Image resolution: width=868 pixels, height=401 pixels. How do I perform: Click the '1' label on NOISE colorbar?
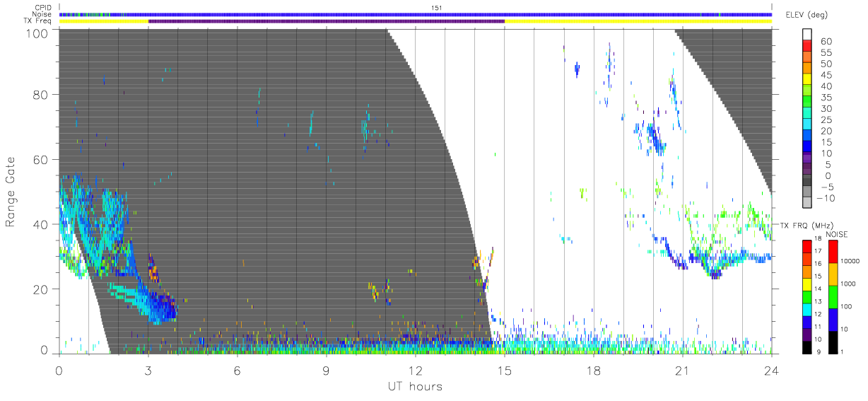pyautogui.click(x=842, y=352)
